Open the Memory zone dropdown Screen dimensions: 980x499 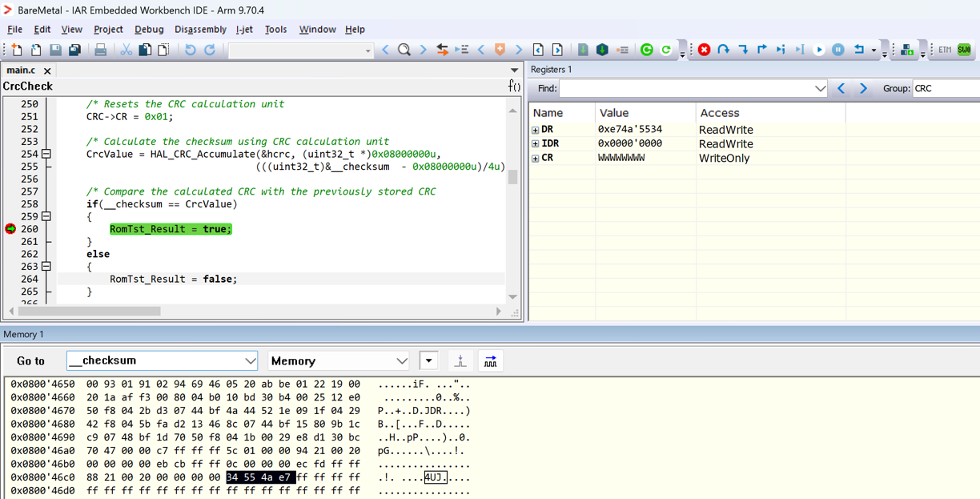click(x=401, y=360)
